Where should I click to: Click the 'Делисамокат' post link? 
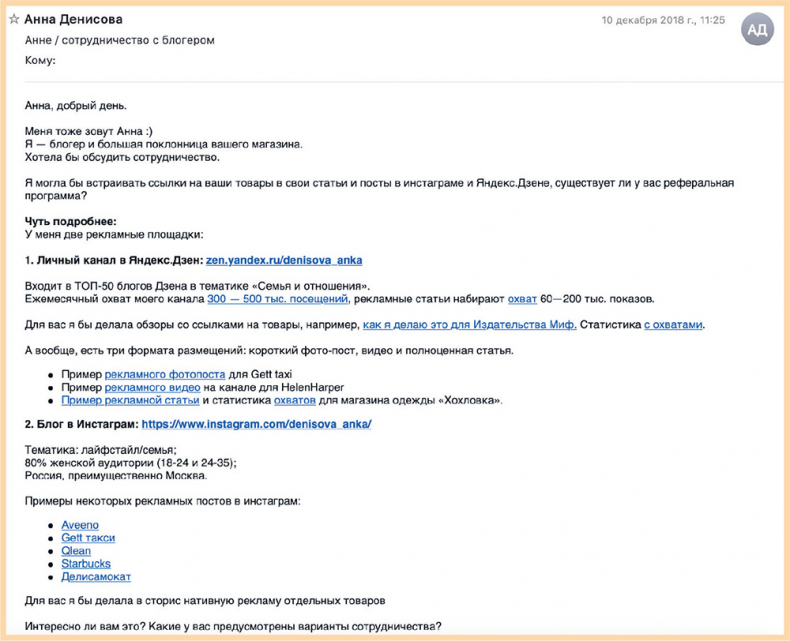(x=96, y=577)
